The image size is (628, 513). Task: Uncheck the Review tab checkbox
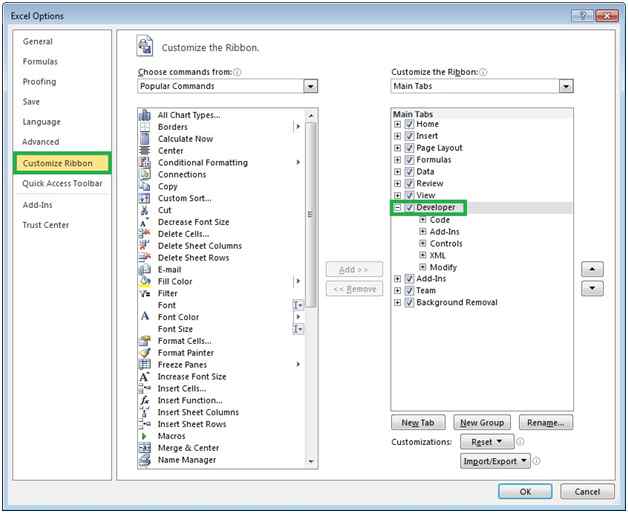(409, 184)
